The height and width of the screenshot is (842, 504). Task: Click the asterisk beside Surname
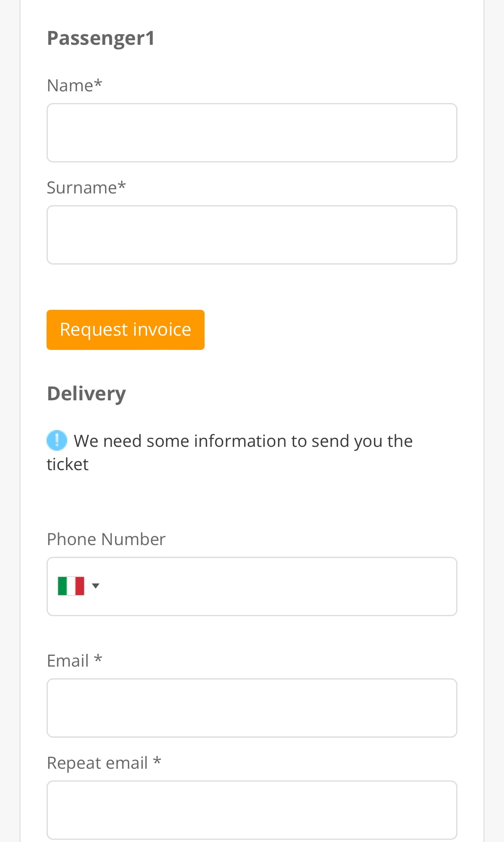coord(122,185)
